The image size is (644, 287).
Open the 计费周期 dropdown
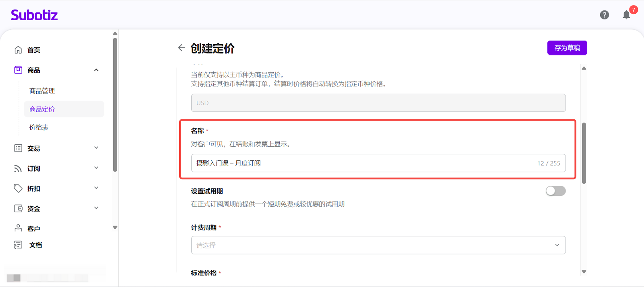[x=378, y=245]
